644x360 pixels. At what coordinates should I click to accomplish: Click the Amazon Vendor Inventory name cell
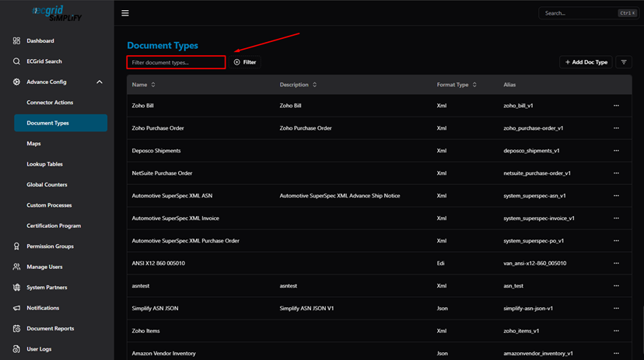(x=163, y=353)
